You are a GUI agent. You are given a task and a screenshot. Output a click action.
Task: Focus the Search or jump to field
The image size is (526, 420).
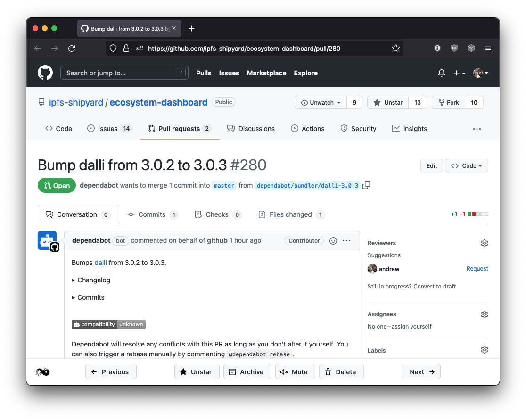(124, 73)
